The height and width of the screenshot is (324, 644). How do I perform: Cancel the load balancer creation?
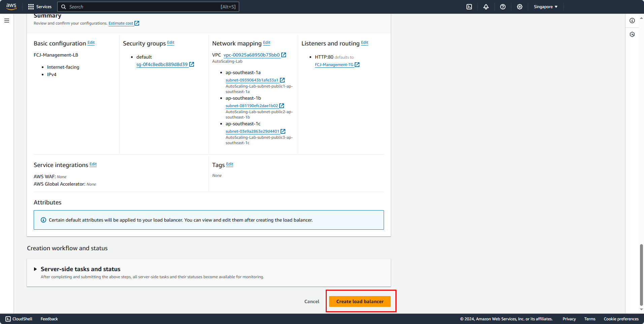311,301
